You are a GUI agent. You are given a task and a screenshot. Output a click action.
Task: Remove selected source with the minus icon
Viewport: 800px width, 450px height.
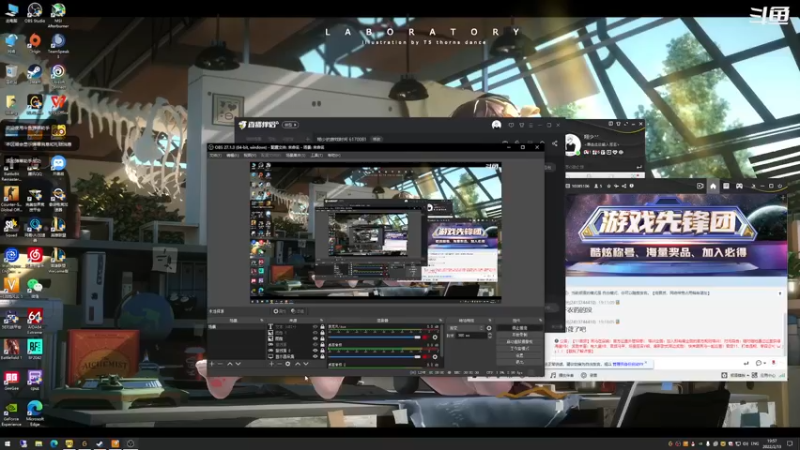pyautogui.click(x=280, y=364)
